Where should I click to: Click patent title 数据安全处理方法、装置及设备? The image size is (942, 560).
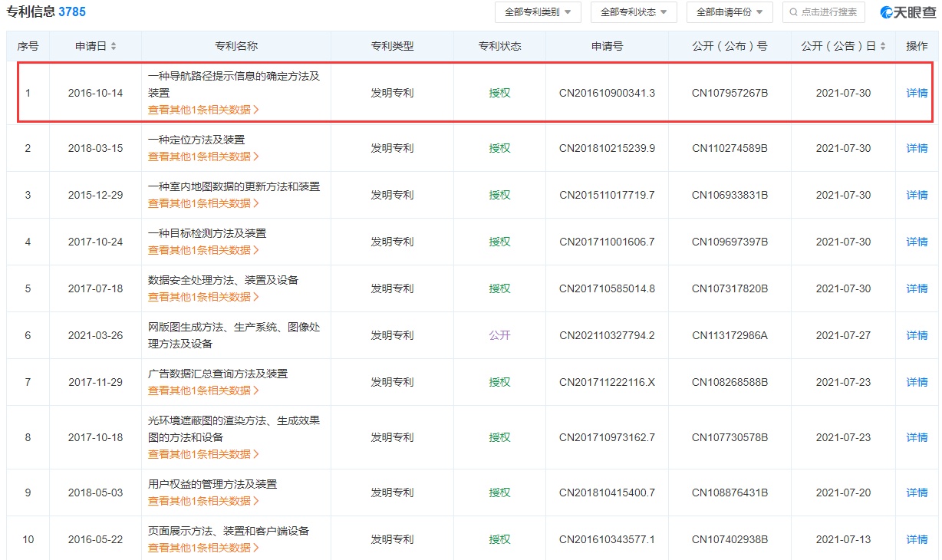click(223, 280)
